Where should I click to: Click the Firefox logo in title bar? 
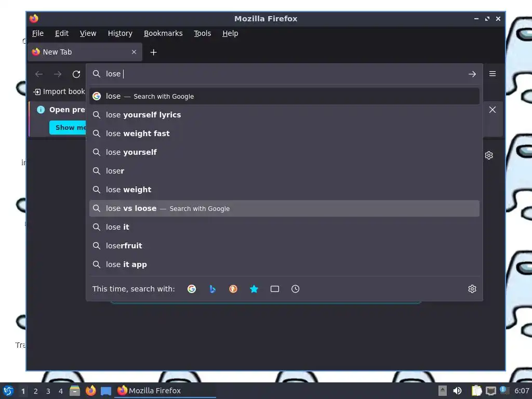click(x=34, y=18)
